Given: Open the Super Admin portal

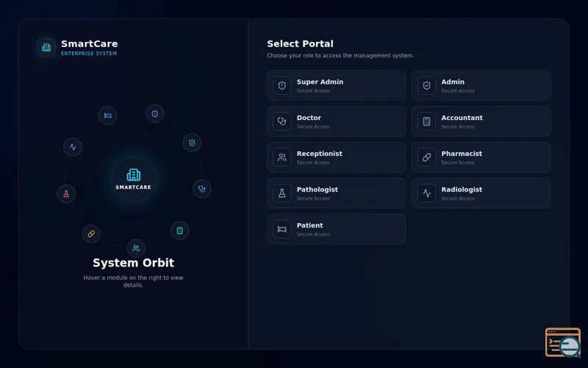Looking at the screenshot, I should tap(337, 85).
